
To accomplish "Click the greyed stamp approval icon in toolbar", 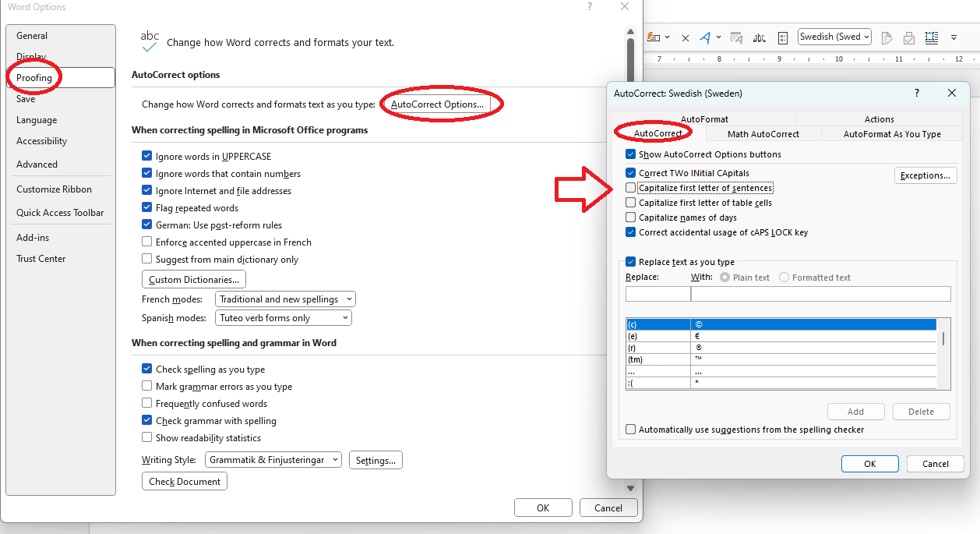I will point(908,37).
